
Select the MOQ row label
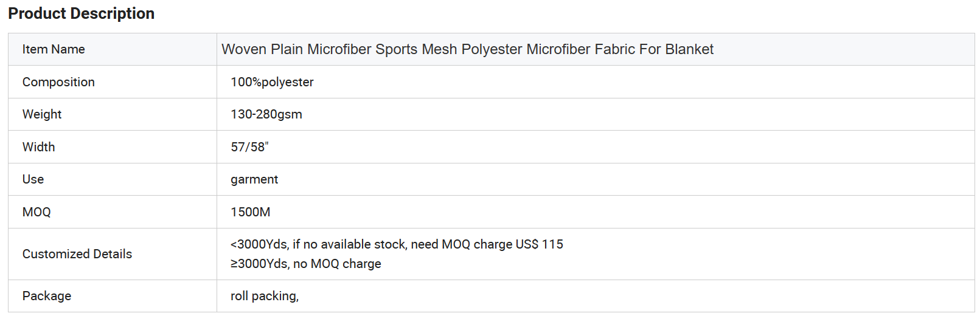(36, 212)
